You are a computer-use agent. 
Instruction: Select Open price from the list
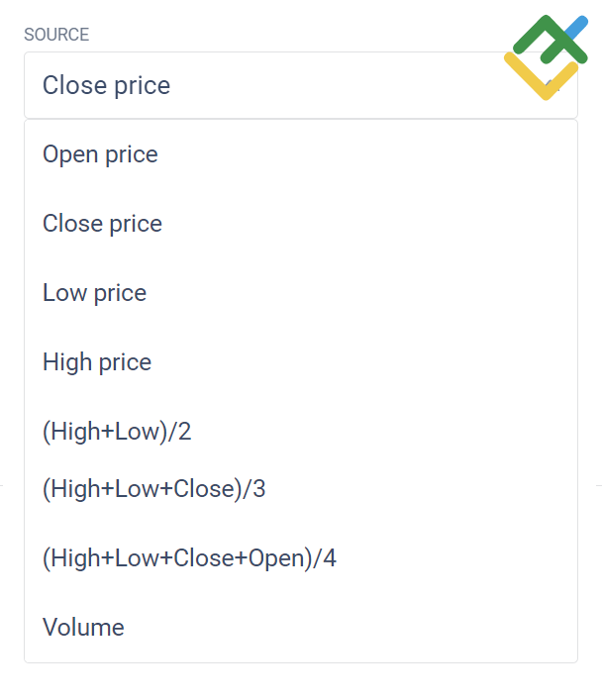pos(301,154)
